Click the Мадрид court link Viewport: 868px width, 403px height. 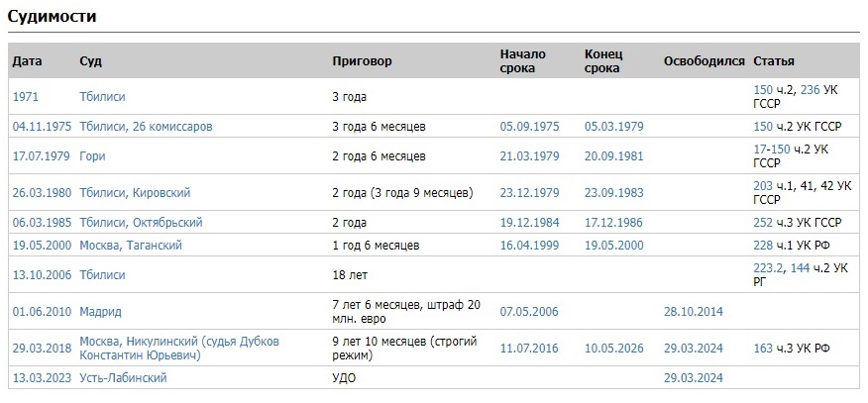[101, 312]
